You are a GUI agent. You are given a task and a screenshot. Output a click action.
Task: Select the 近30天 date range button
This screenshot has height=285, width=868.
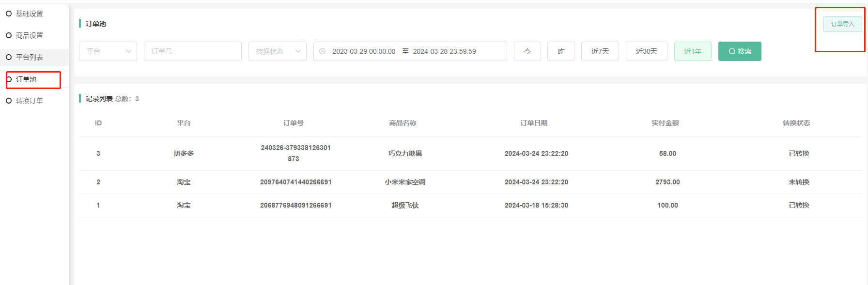[x=646, y=51]
